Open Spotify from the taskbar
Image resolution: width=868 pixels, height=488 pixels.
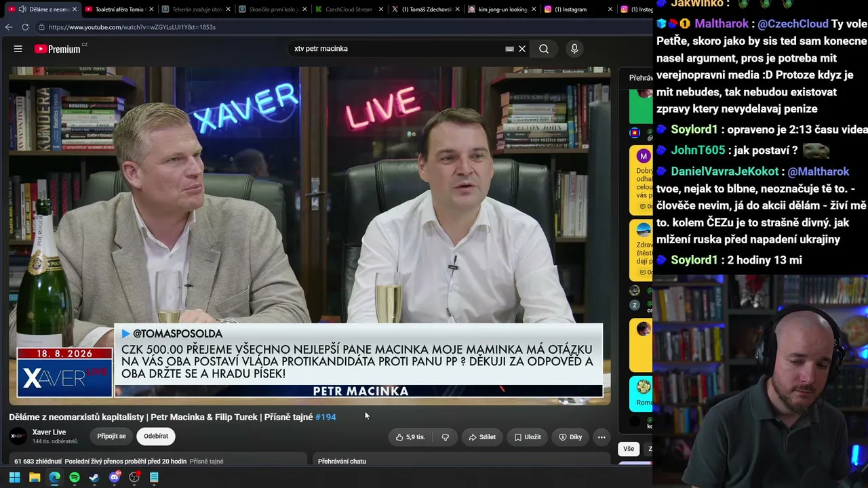(75, 477)
